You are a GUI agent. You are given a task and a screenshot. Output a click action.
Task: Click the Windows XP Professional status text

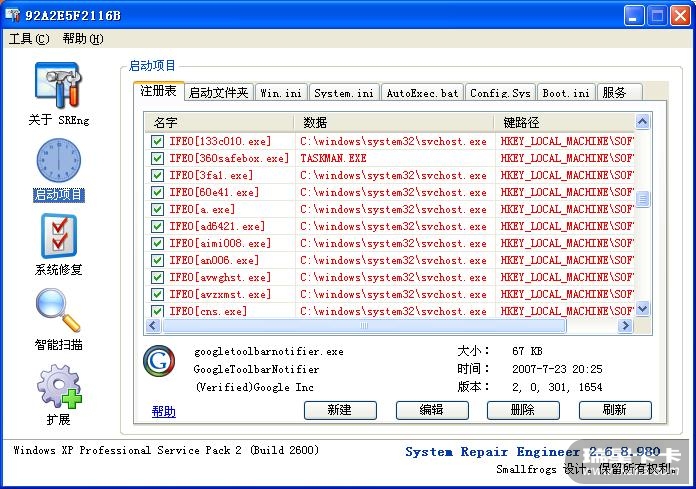[166, 450]
